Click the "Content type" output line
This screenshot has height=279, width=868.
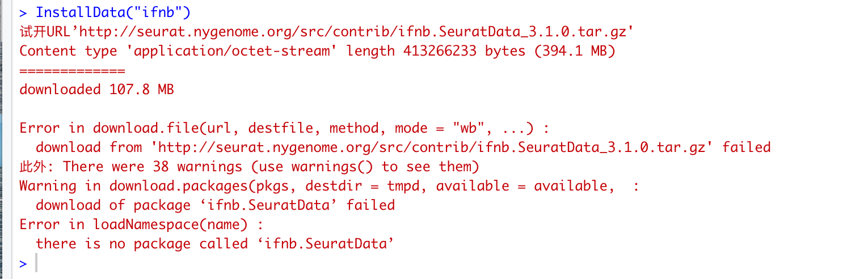click(x=317, y=50)
